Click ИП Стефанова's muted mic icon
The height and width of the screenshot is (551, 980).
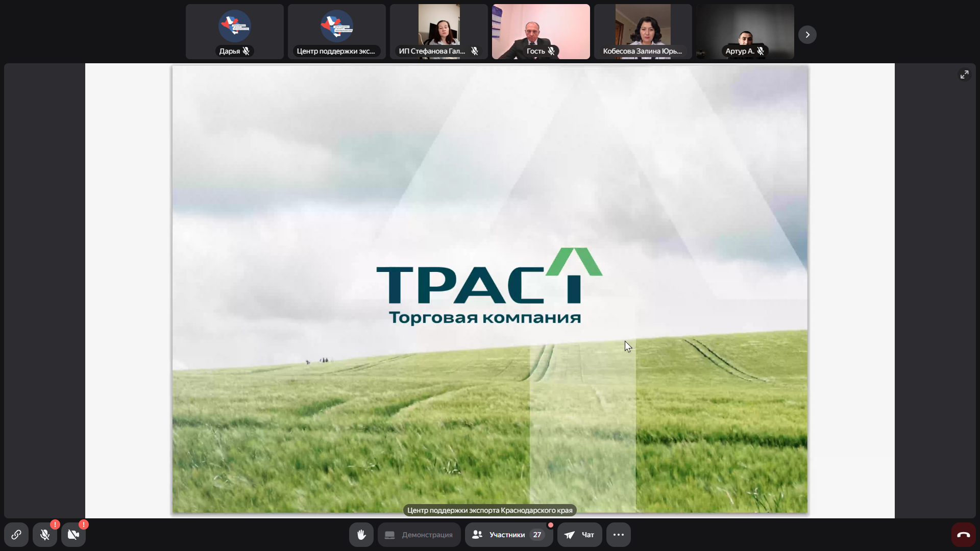475,51
